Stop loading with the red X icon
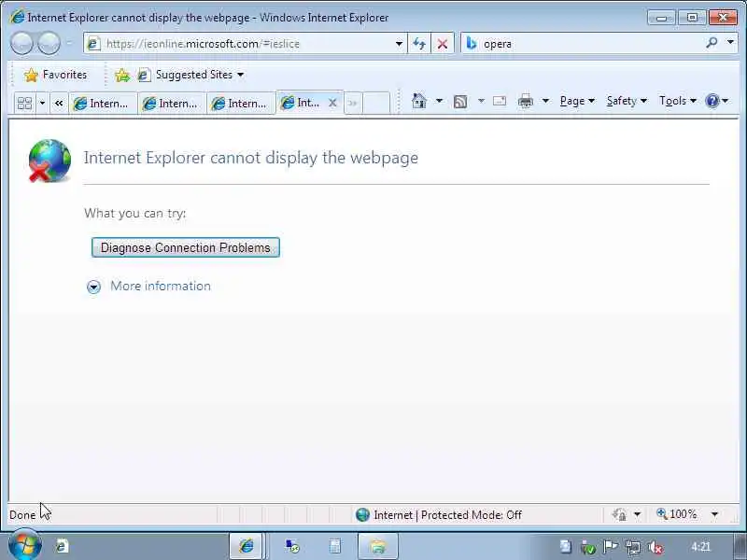Viewport: 747px width, 560px height. click(443, 44)
